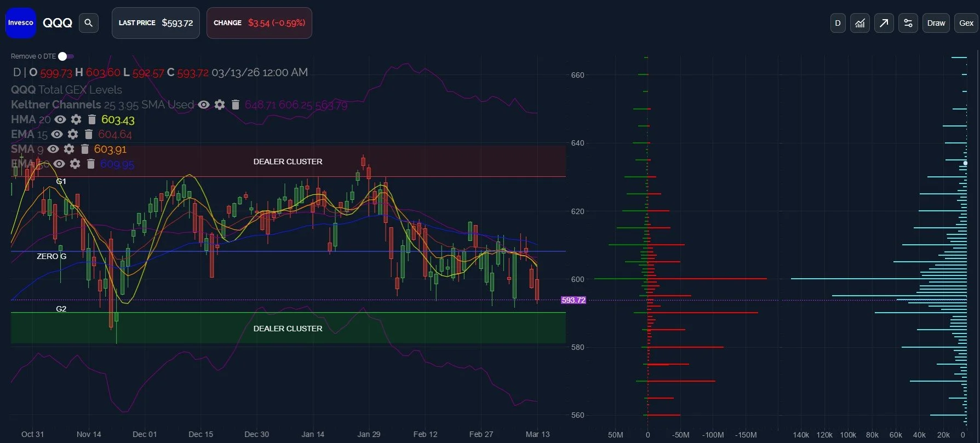Click the Draw button

936,23
